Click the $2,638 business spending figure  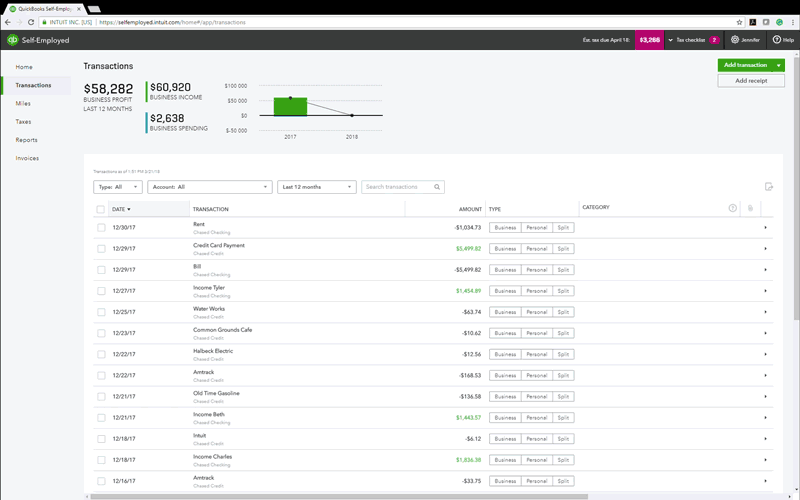click(167, 118)
